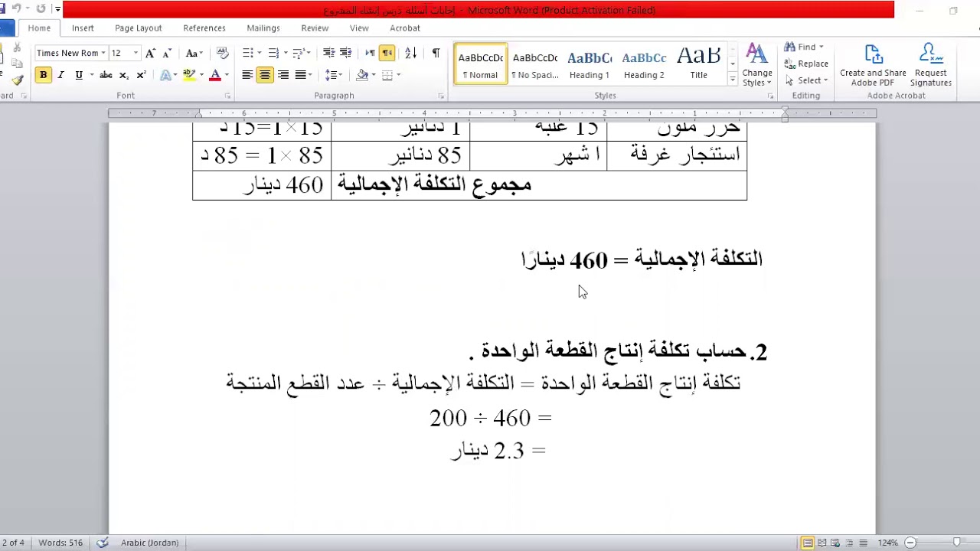Open the References tab
The width and height of the screenshot is (980, 551).
click(204, 28)
